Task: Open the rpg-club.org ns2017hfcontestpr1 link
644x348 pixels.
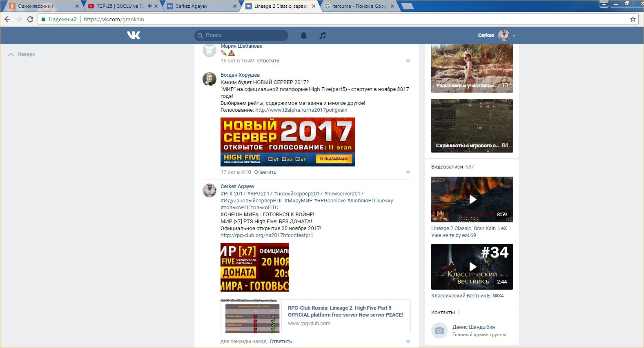Action: [267, 235]
